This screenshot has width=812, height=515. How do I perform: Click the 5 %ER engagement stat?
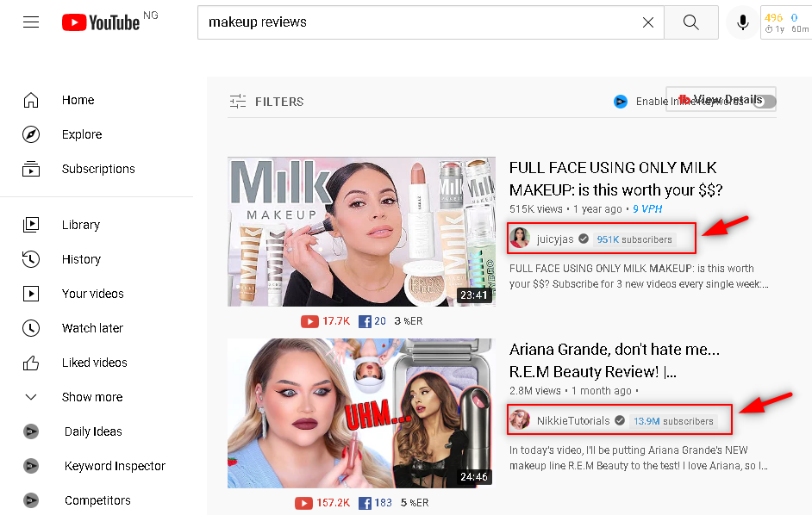coord(415,503)
